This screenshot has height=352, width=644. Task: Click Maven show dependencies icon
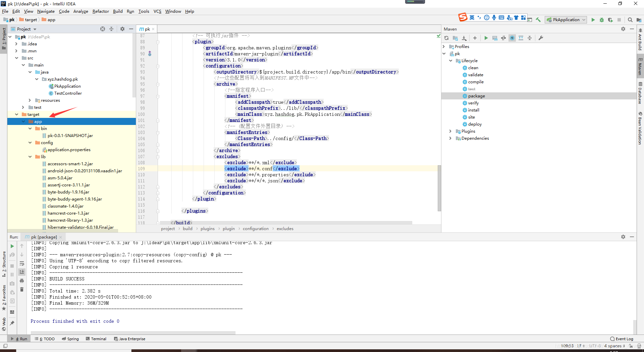(521, 38)
